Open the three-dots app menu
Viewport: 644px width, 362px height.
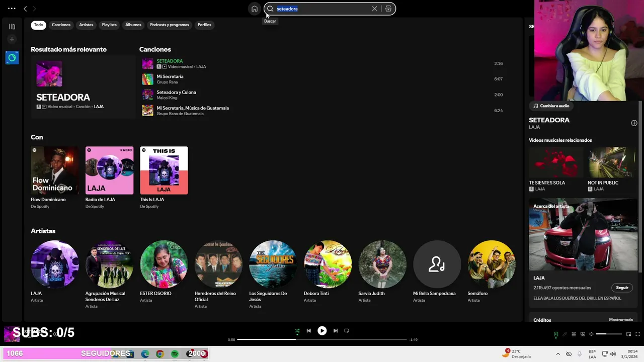[12, 9]
